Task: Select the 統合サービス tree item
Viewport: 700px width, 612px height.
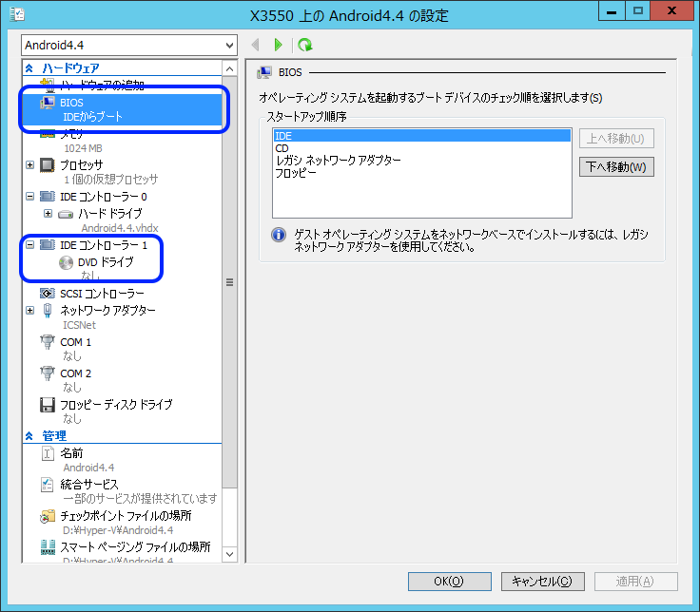Action: (x=89, y=485)
